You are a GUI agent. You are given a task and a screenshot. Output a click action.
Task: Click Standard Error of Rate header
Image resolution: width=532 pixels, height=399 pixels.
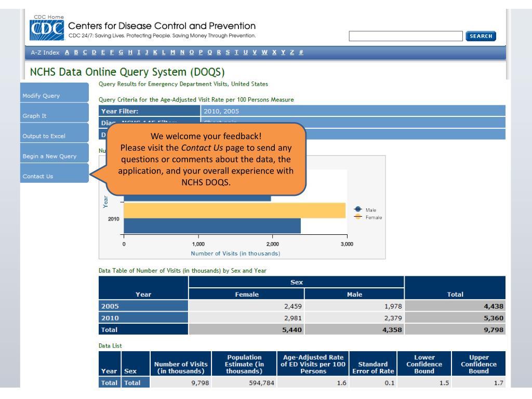[x=373, y=364]
